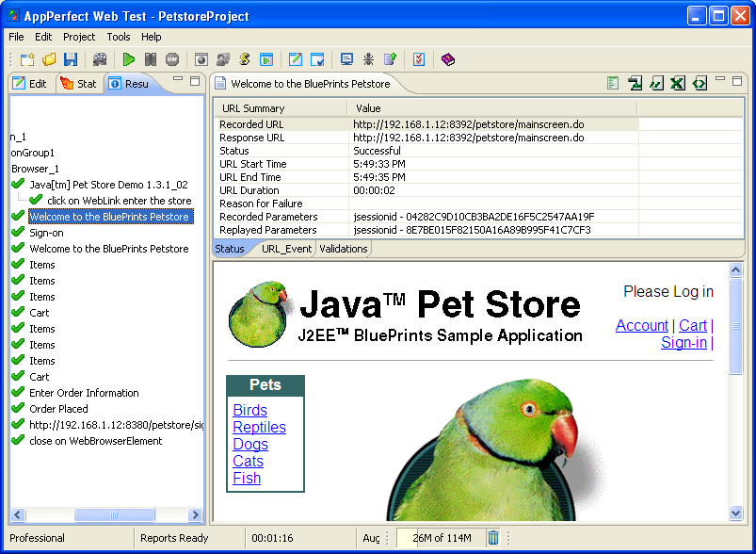Click the movie camera record icon

[100, 59]
